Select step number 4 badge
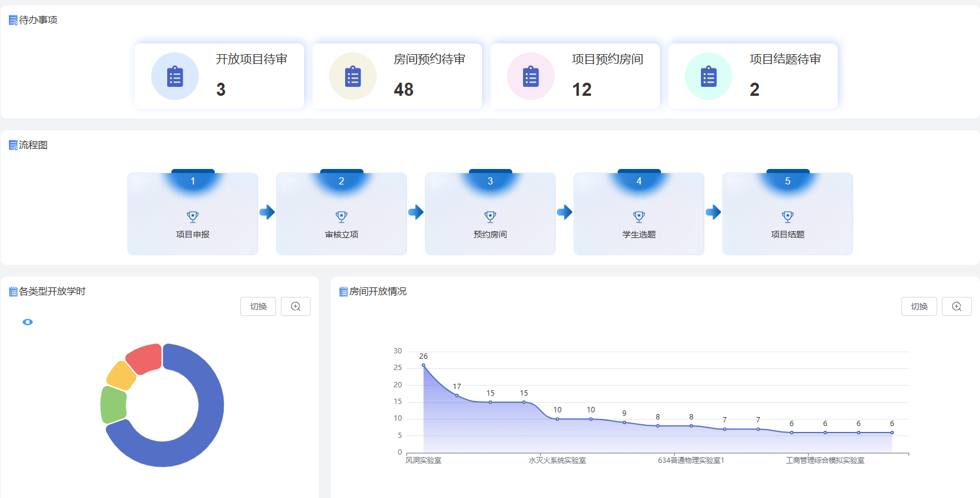Image resolution: width=980 pixels, height=498 pixels. coord(639,181)
